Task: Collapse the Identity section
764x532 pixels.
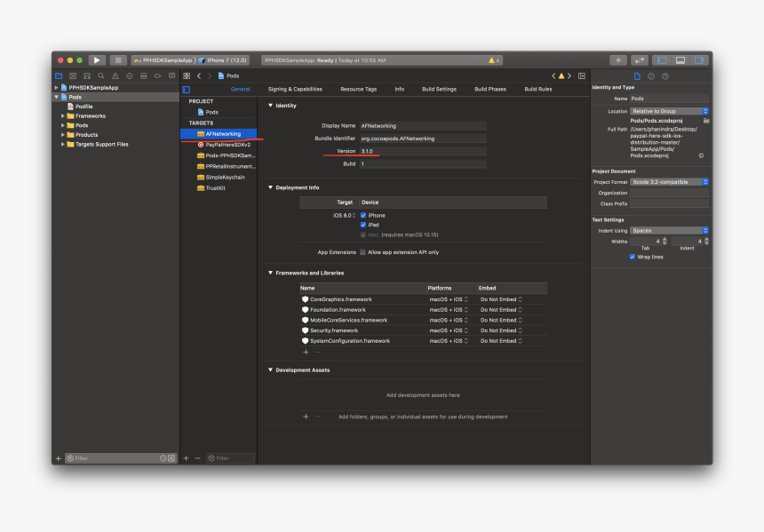Action: [x=270, y=106]
